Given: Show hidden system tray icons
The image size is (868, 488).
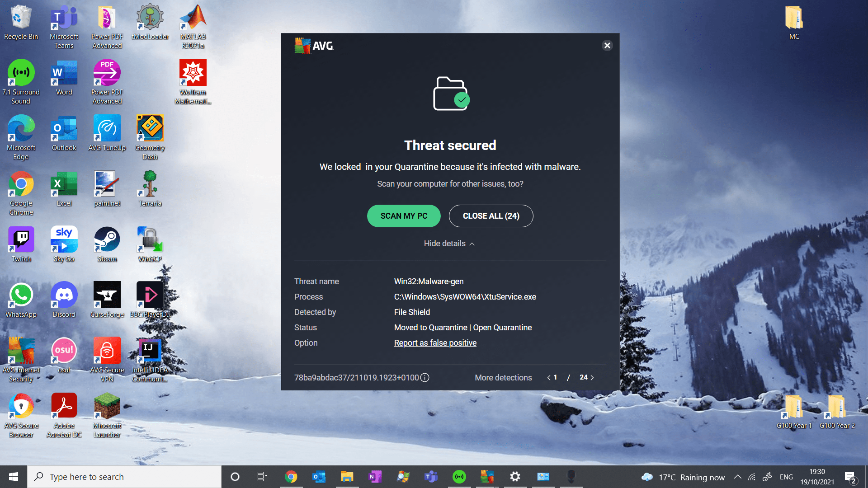Looking at the screenshot, I should coord(737,477).
